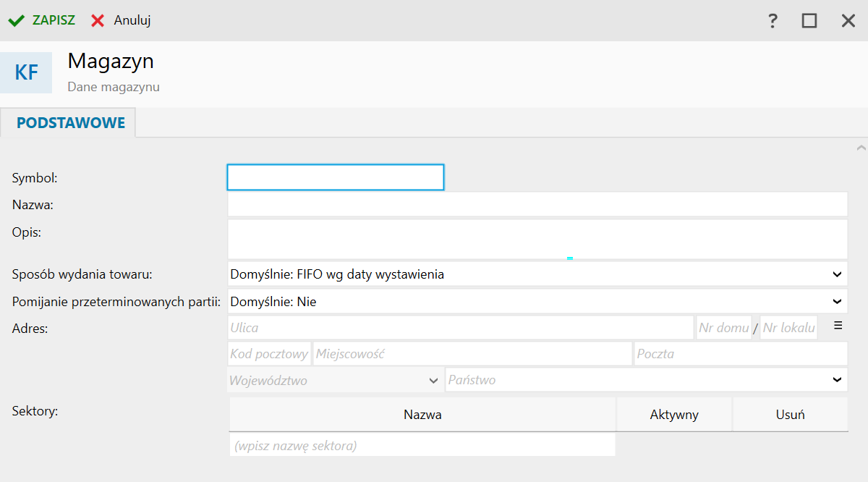
Task: Collapse the section with the small chevron
Action: (x=861, y=148)
